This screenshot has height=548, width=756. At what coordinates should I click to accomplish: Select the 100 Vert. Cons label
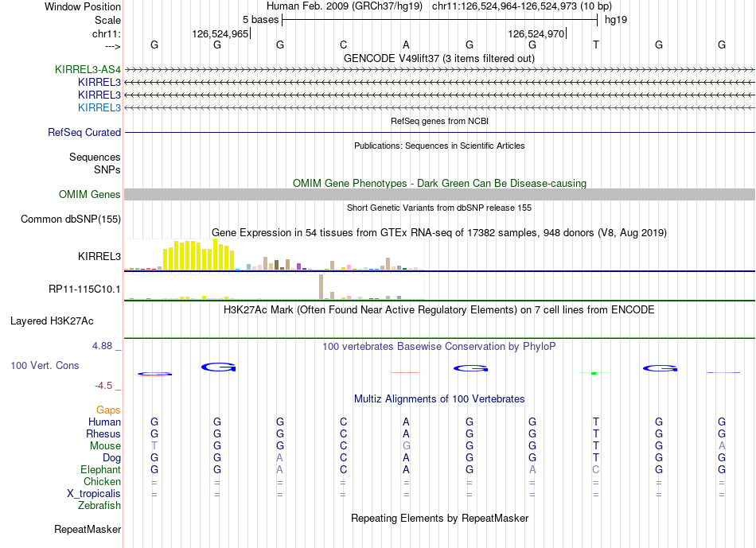pos(45,365)
